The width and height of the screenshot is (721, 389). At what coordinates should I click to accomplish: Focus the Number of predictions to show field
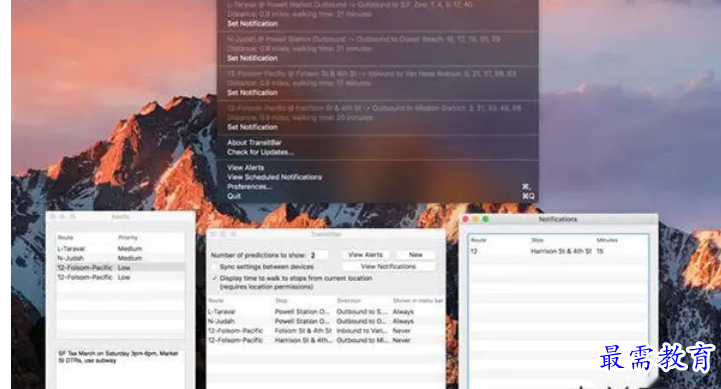pyautogui.click(x=318, y=255)
